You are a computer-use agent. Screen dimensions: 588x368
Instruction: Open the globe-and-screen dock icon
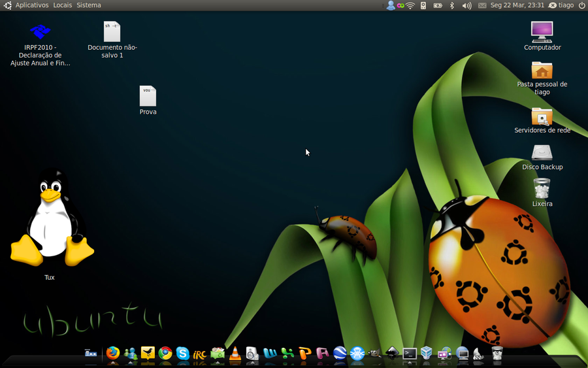pyautogui.click(x=444, y=354)
